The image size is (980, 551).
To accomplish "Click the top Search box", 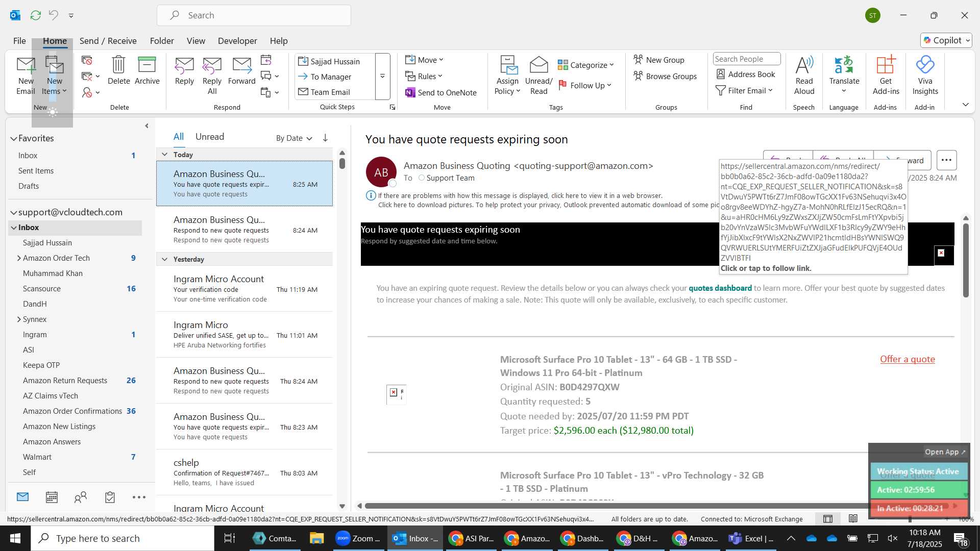I will tap(254, 15).
